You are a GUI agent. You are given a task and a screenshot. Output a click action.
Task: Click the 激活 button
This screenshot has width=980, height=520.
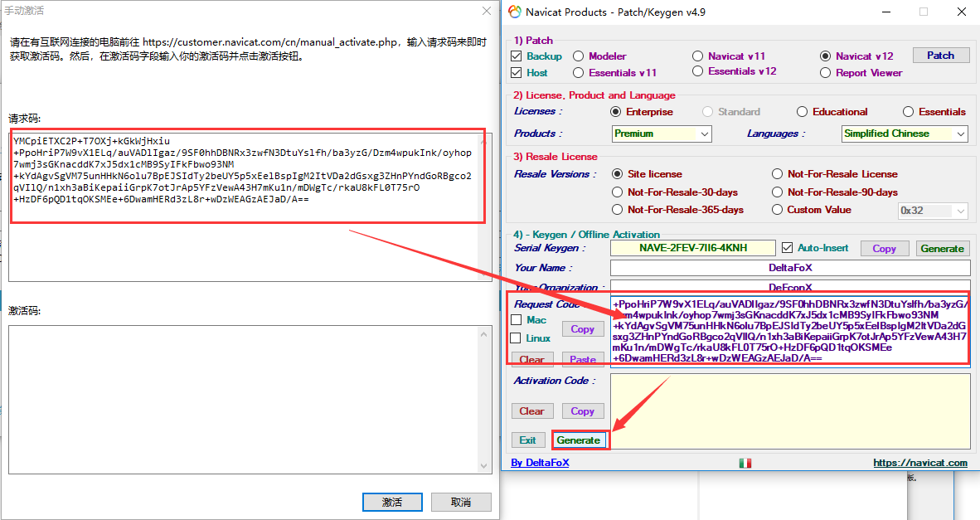pyautogui.click(x=392, y=502)
